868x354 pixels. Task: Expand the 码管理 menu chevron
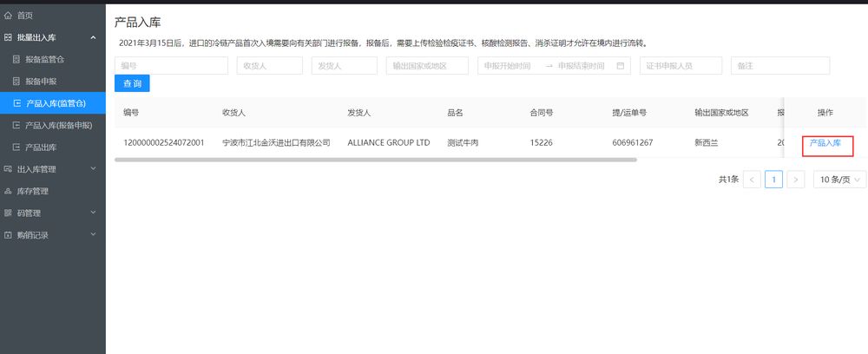tap(93, 213)
